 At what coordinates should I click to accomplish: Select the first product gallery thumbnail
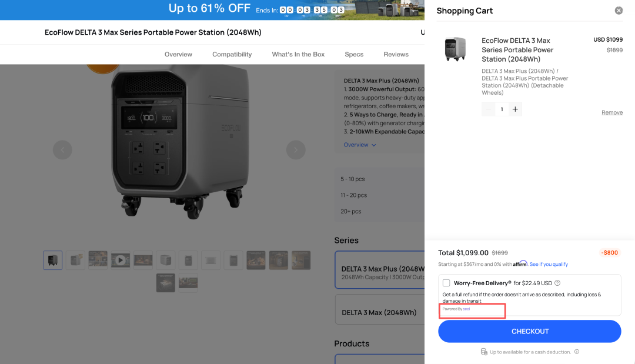point(53,261)
